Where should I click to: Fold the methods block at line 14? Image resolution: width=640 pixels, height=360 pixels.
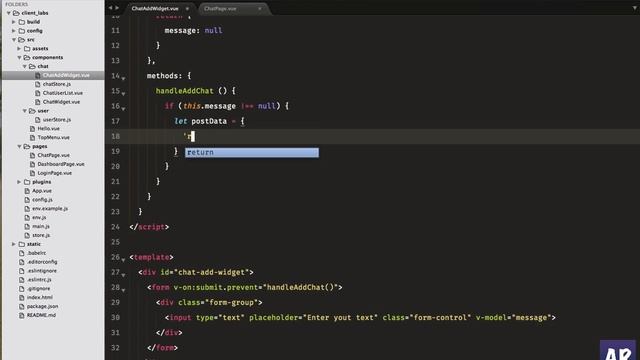[x=123, y=78]
